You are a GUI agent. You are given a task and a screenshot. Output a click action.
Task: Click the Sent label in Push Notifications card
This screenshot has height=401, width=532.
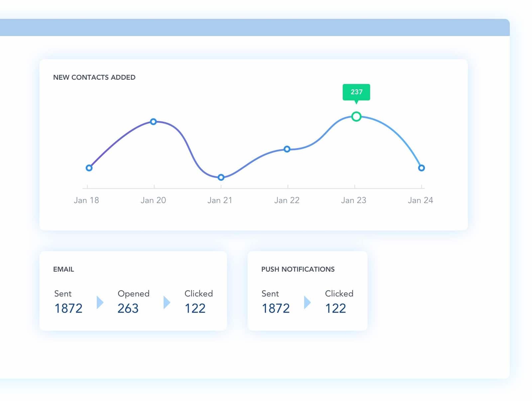click(270, 294)
